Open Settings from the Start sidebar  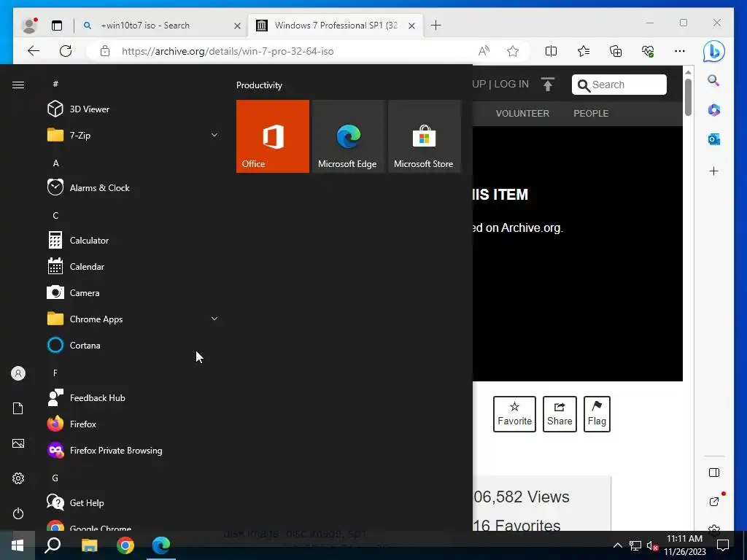click(18, 478)
